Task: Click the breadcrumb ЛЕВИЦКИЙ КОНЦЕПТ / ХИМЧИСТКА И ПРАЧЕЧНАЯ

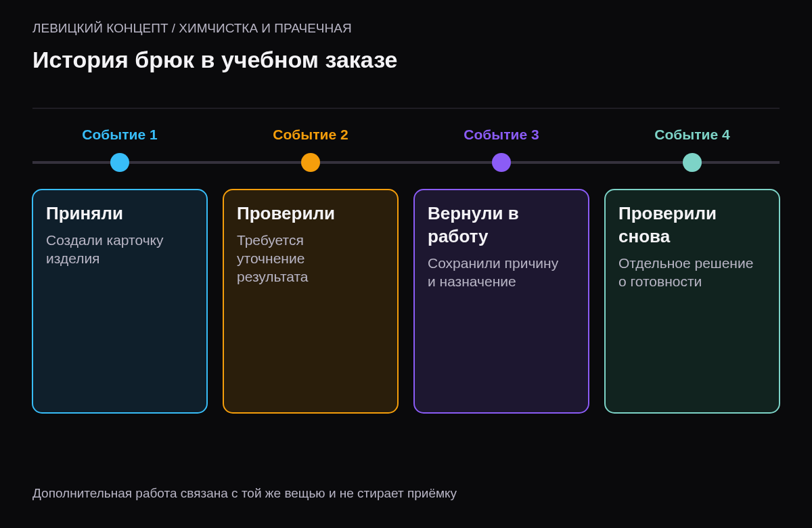Action: 192,28
